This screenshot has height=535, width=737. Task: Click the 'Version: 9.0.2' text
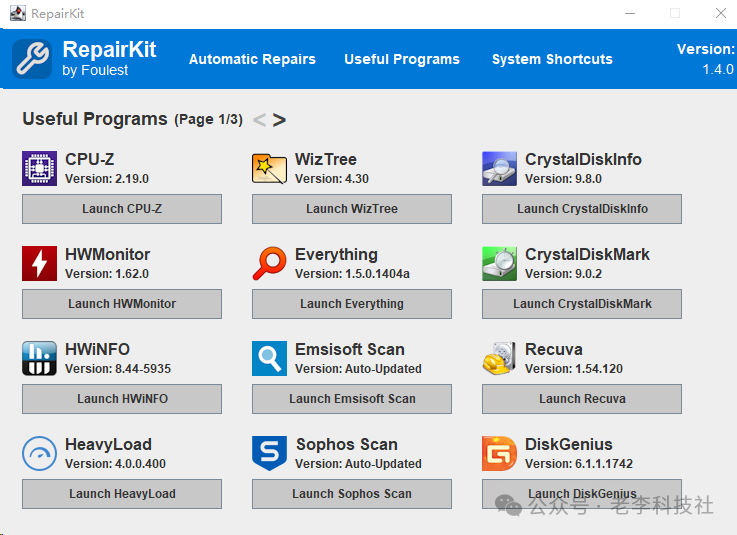[563, 274]
